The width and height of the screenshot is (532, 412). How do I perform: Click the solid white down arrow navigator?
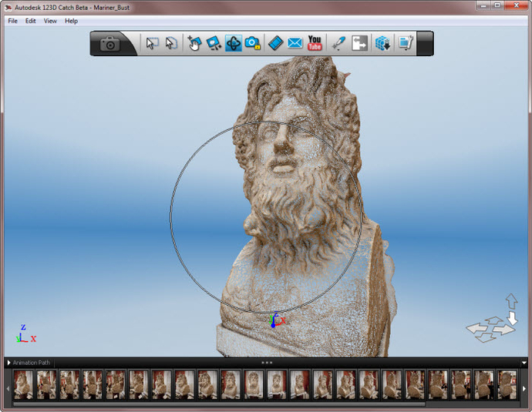pyautogui.click(x=512, y=317)
